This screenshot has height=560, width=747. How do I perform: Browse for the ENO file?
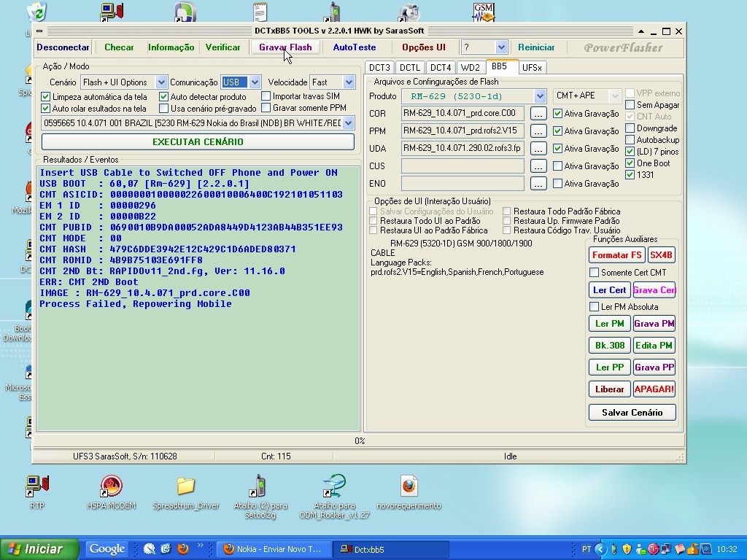point(538,183)
